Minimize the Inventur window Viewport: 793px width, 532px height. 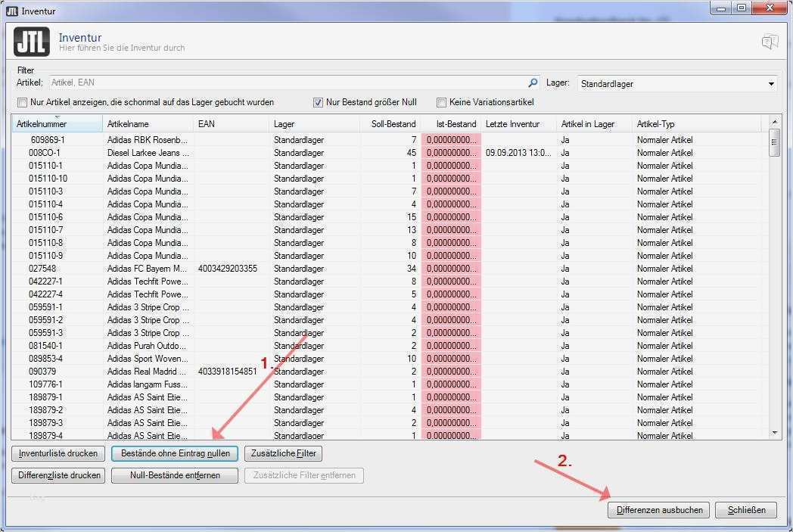[x=722, y=8]
